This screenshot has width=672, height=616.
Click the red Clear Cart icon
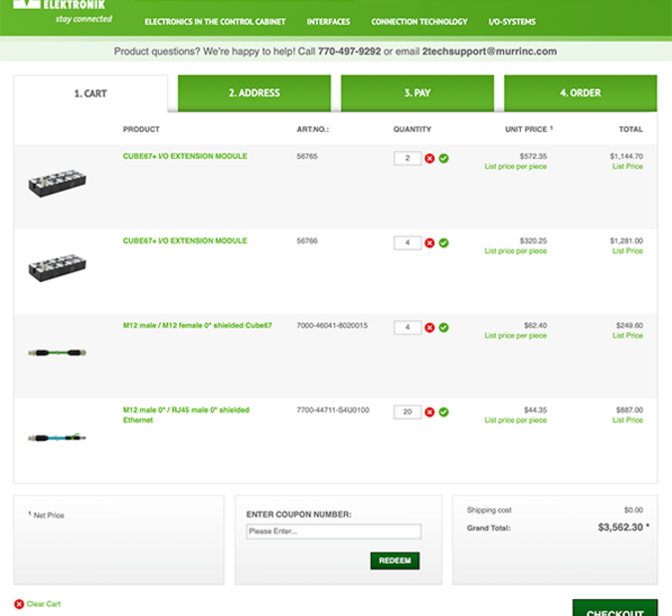pos(19,604)
